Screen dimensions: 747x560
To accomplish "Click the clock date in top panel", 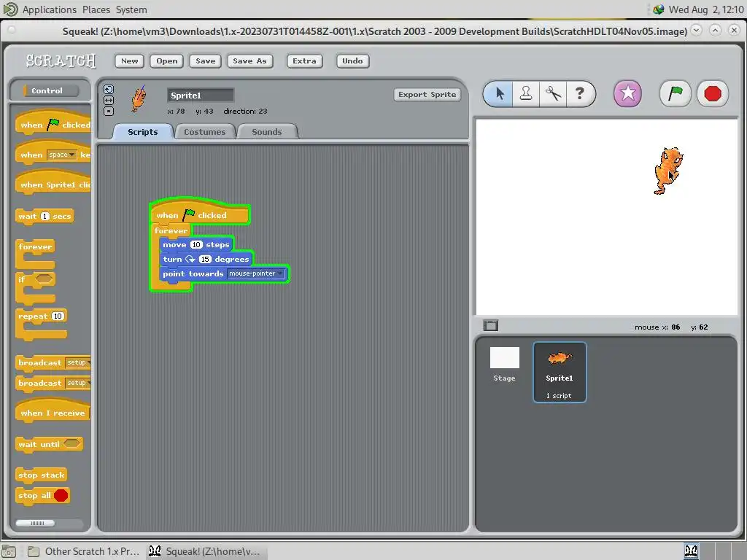I will [706, 9].
